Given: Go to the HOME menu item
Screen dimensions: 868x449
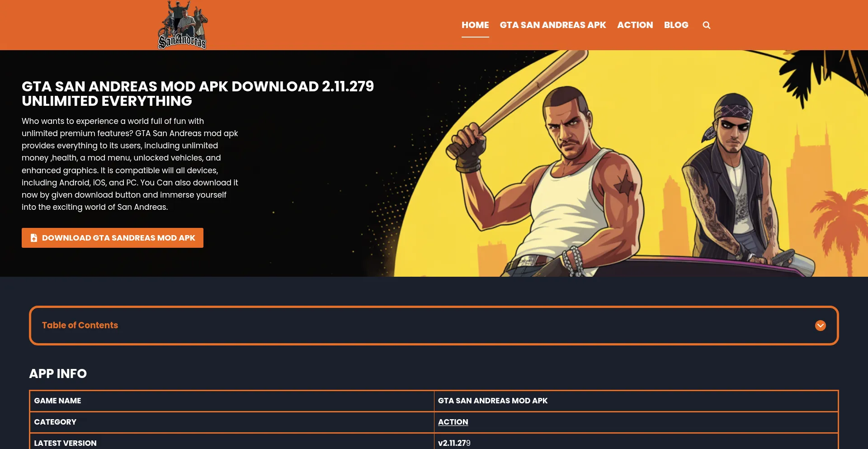Looking at the screenshot, I should pyautogui.click(x=475, y=25).
